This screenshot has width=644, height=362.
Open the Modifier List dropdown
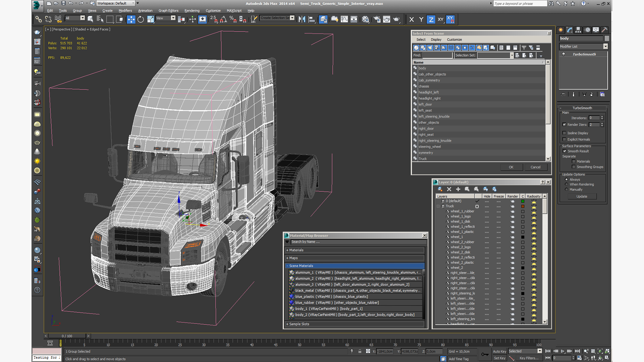pos(583,47)
